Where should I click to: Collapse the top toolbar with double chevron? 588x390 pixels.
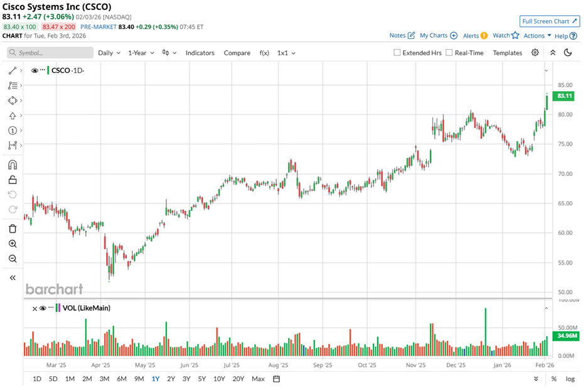coord(553,53)
